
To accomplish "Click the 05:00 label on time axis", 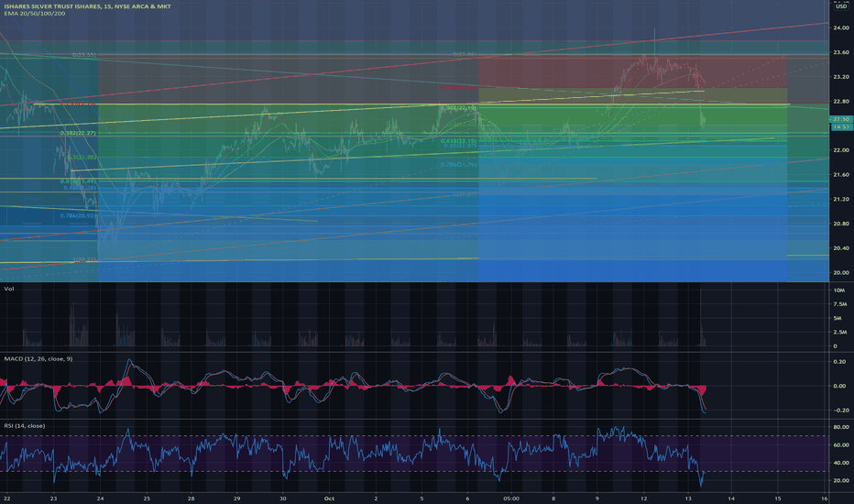I will coord(511,498).
